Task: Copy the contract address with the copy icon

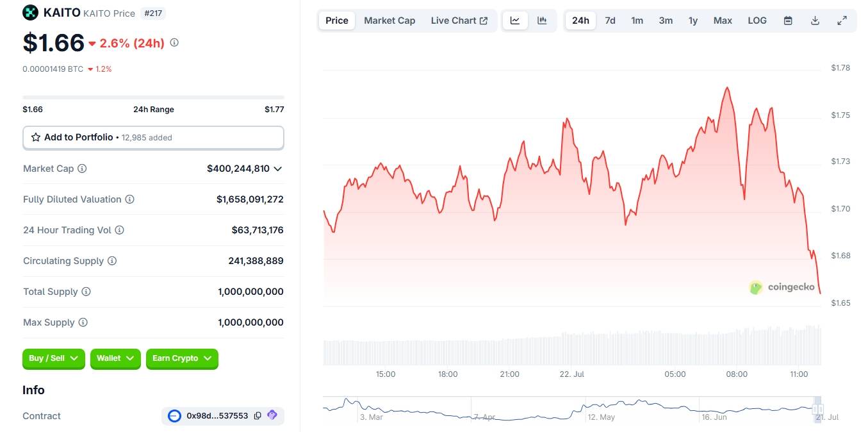Action: [258, 416]
